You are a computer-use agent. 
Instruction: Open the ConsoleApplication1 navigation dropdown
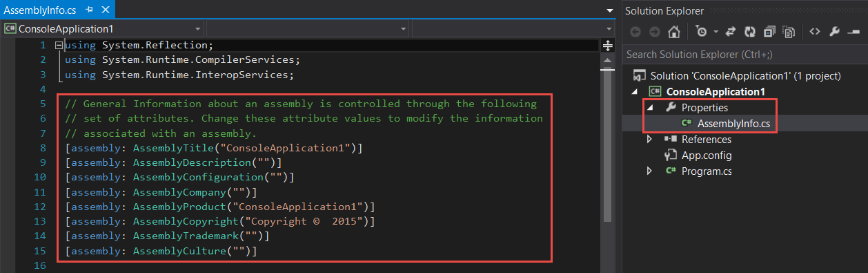coord(103,29)
